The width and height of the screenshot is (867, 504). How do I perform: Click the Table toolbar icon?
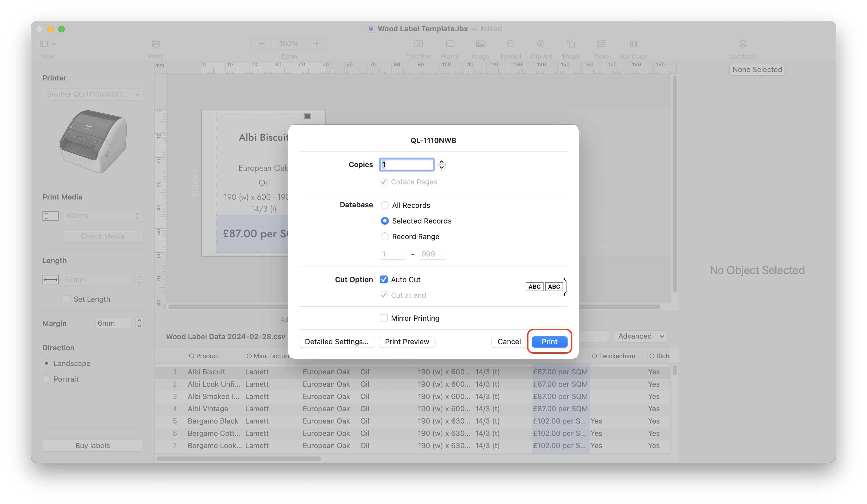click(x=601, y=44)
